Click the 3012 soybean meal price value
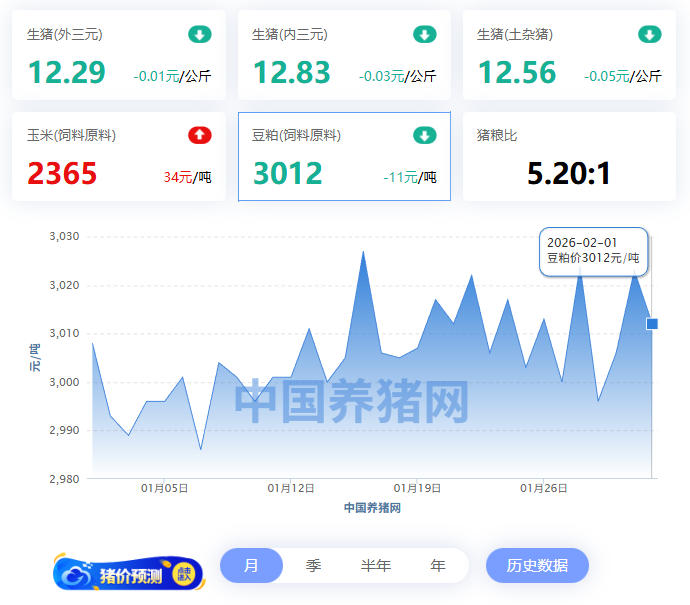 pyautogui.click(x=287, y=174)
